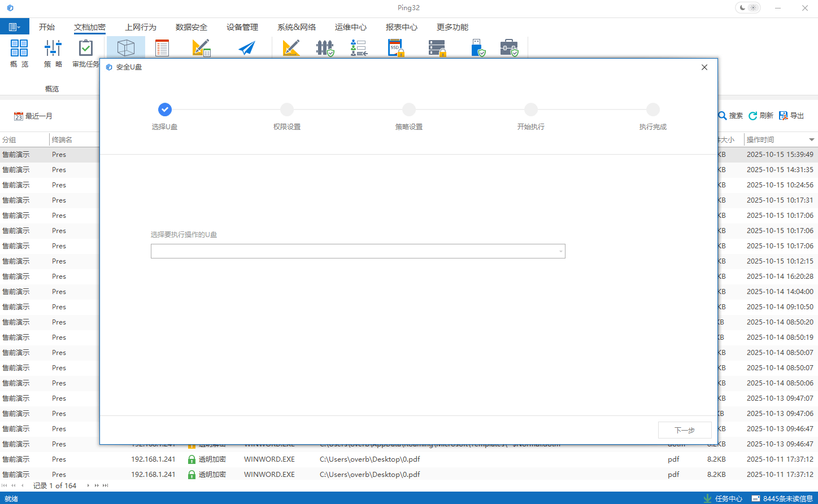The height and width of the screenshot is (504, 818).
Task: Open the 设备管理 ribbon tab
Action: point(242,27)
